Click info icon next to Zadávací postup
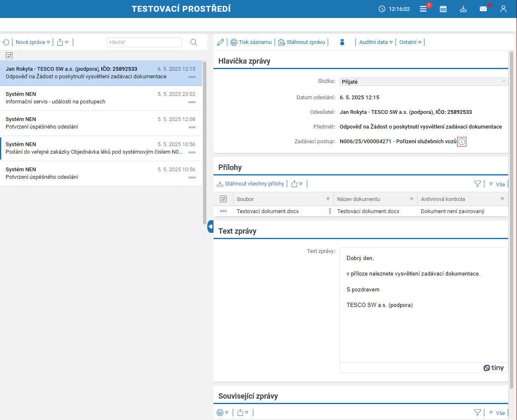This screenshot has width=517, height=420. 462,142
